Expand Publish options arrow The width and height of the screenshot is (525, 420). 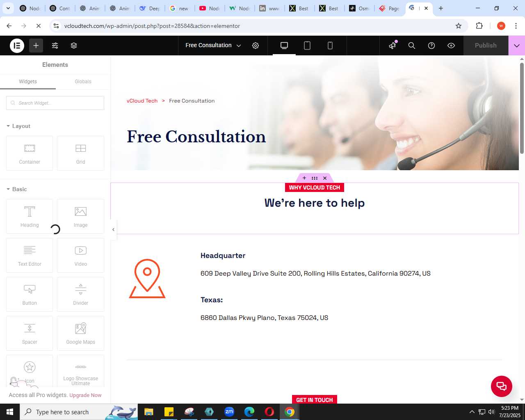point(517,46)
